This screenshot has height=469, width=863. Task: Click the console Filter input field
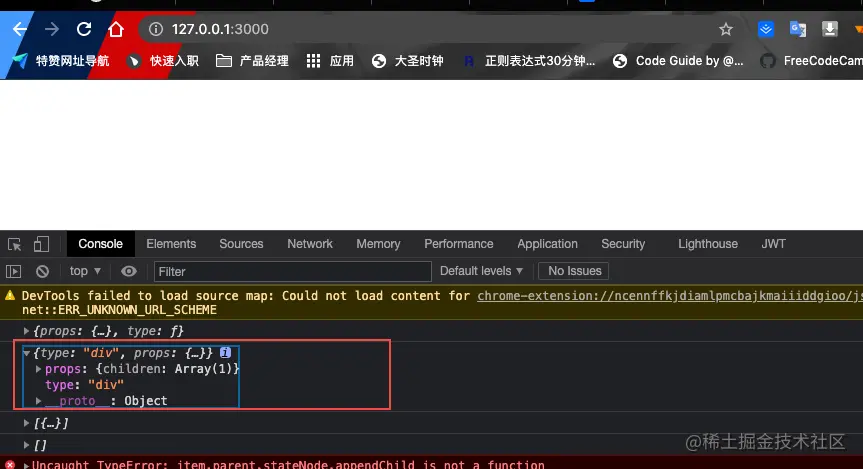pyautogui.click(x=292, y=271)
